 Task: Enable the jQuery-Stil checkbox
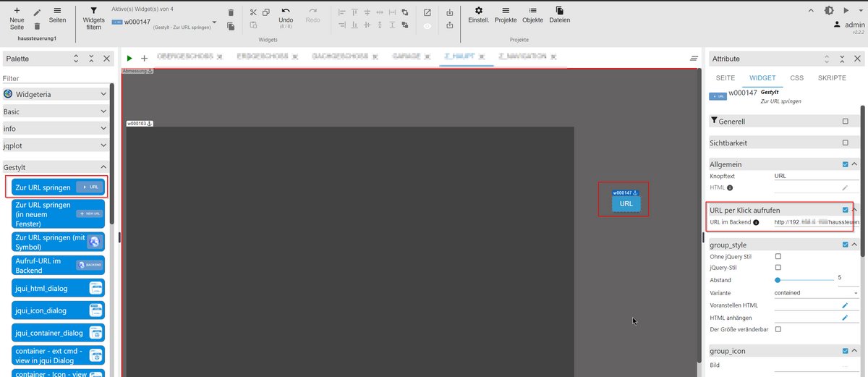click(778, 268)
